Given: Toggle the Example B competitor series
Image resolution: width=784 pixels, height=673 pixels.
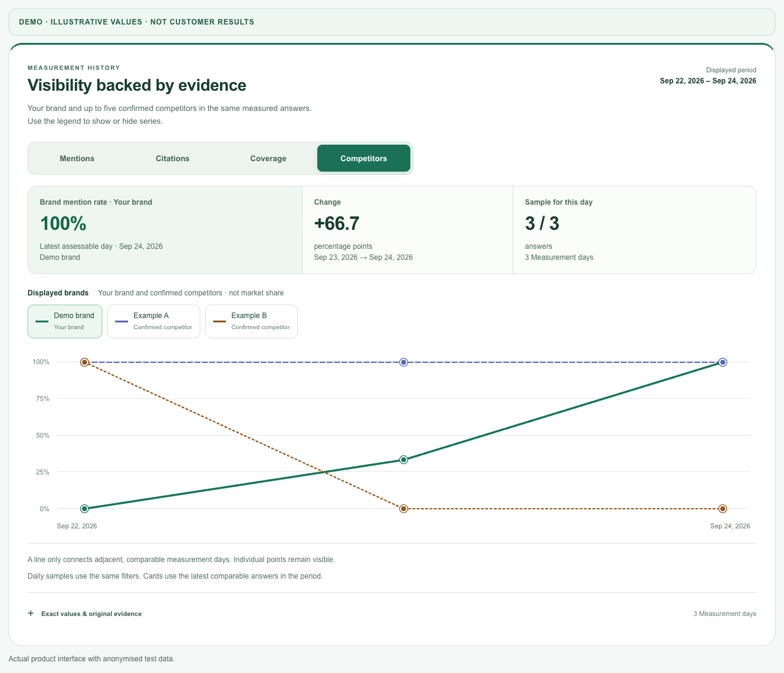Looking at the screenshot, I should click(x=252, y=321).
